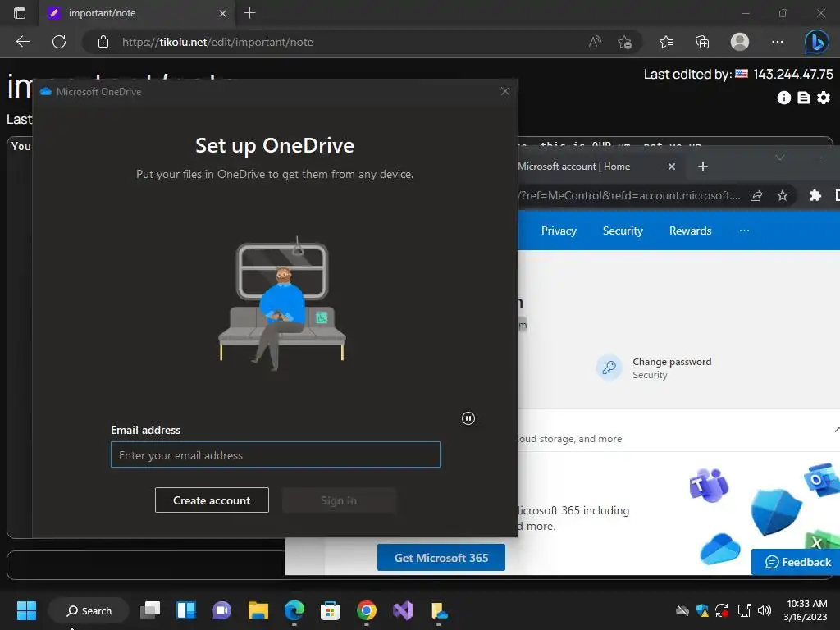Open File Explorer from the taskbar
The width and height of the screenshot is (840, 630).
pyautogui.click(x=258, y=610)
